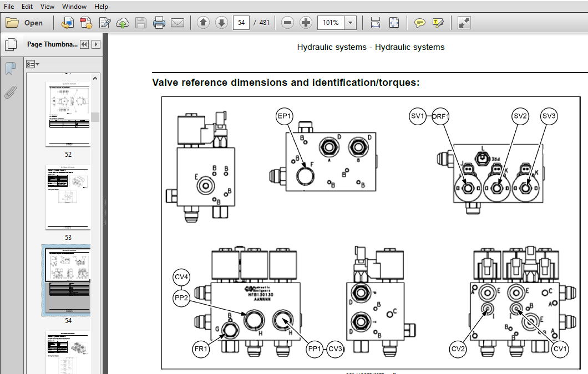Image resolution: width=588 pixels, height=374 pixels.
Task: Select page 53 thumbnail
Action: pos(68,197)
